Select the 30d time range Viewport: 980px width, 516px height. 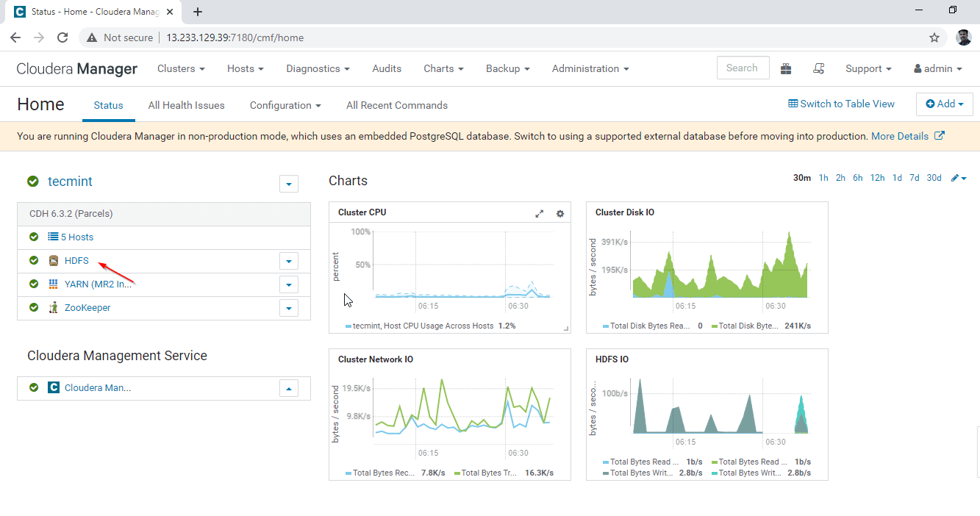934,178
